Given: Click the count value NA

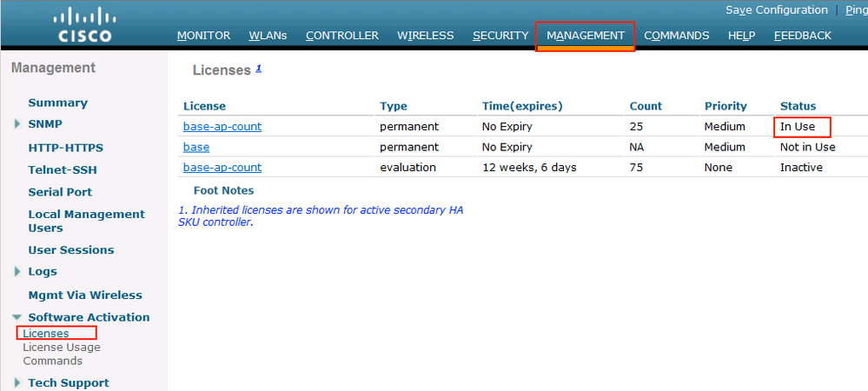Looking at the screenshot, I should click(x=637, y=147).
